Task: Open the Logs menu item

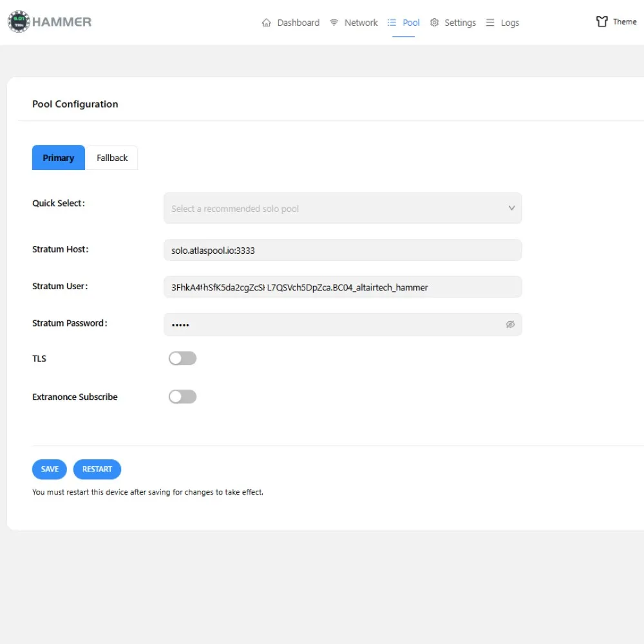Action: [x=502, y=23]
